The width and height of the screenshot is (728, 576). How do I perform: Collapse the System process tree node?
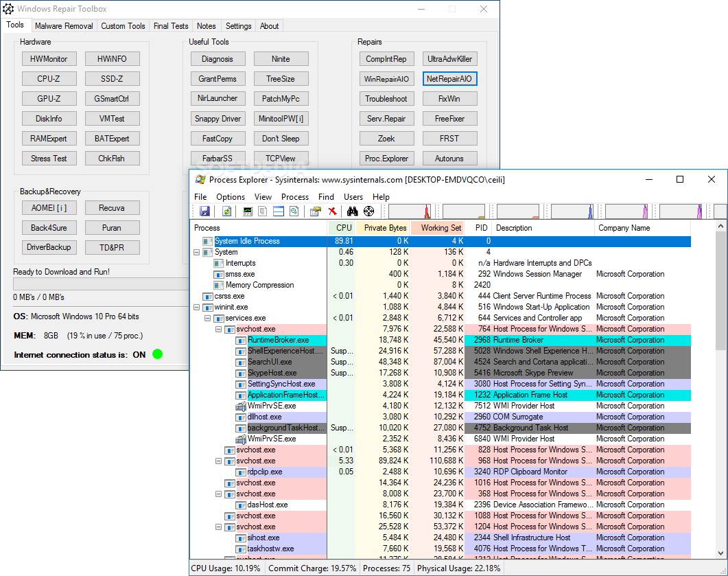tap(196, 252)
